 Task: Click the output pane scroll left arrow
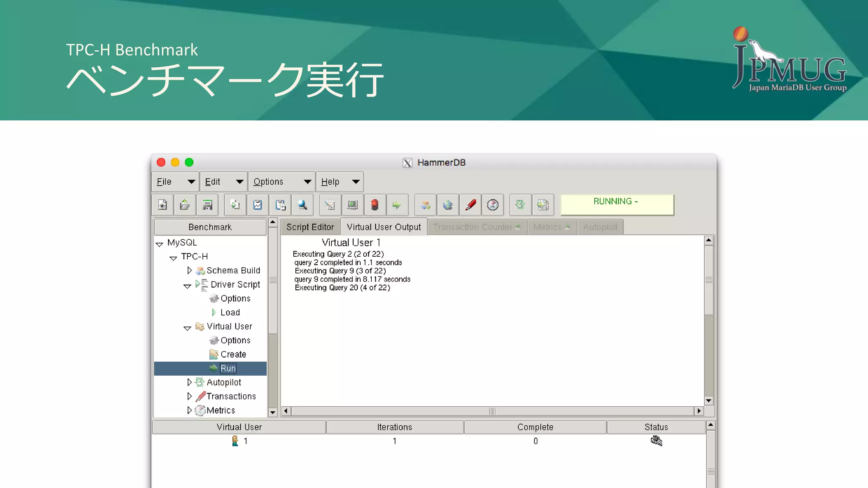(x=286, y=411)
